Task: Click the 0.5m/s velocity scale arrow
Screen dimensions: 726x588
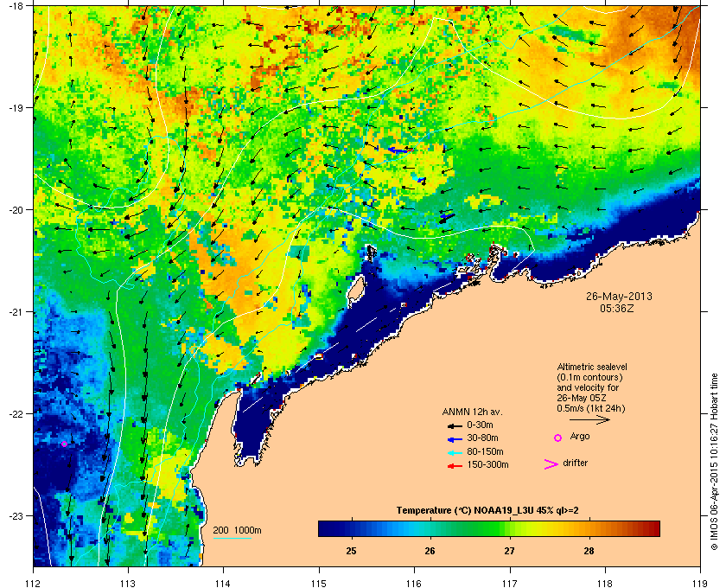Action: pos(589,420)
